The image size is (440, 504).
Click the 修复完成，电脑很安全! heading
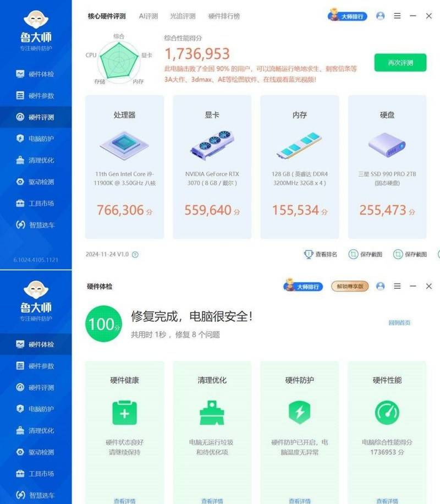tap(191, 316)
